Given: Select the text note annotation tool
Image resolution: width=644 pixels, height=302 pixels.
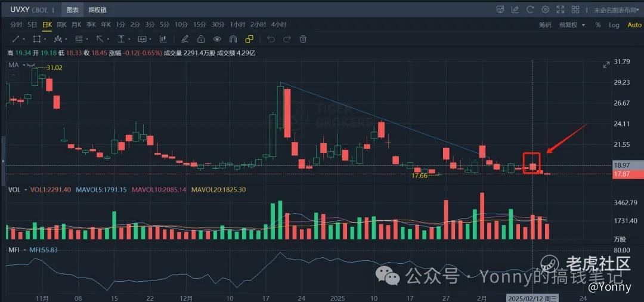Looking at the screenshot, I should pyautogui.click(x=143, y=39).
